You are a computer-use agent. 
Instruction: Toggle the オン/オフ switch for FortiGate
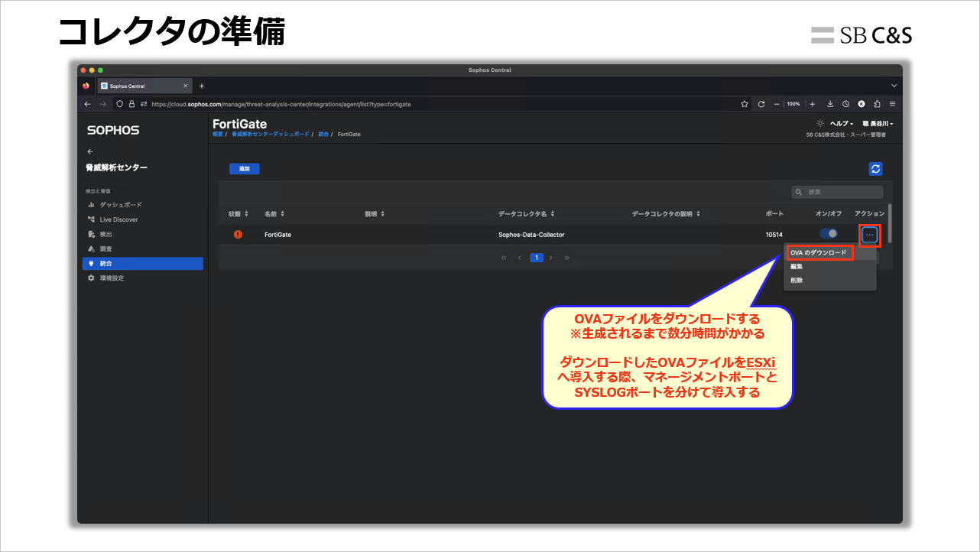coord(829,234)
